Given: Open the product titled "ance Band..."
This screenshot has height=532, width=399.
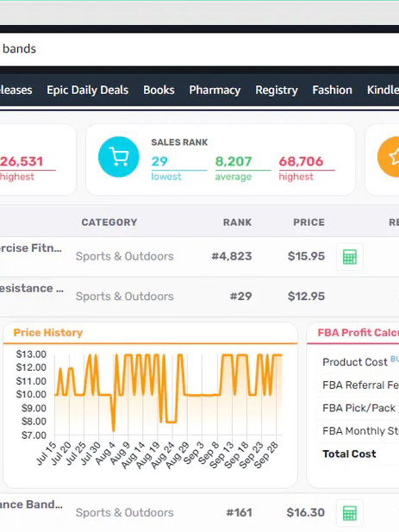Looking at the screenshot, I should click(31, 504).
